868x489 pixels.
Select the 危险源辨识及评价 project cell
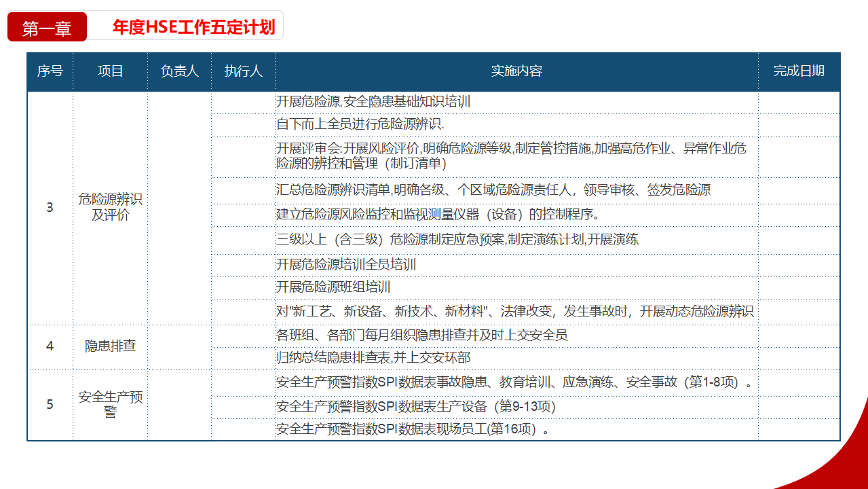tap(110, 208)
